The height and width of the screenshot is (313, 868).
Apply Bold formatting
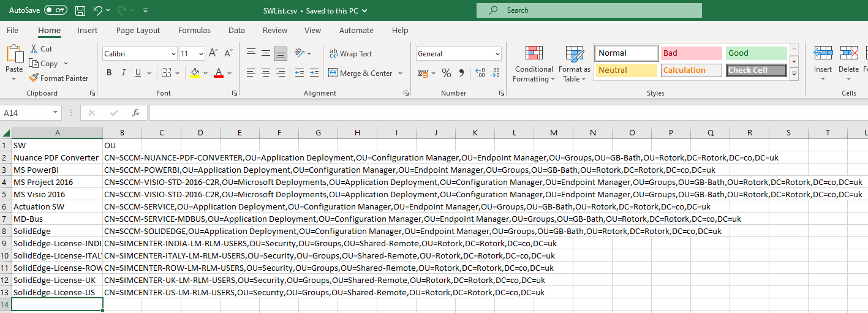[x=109, y=73]
